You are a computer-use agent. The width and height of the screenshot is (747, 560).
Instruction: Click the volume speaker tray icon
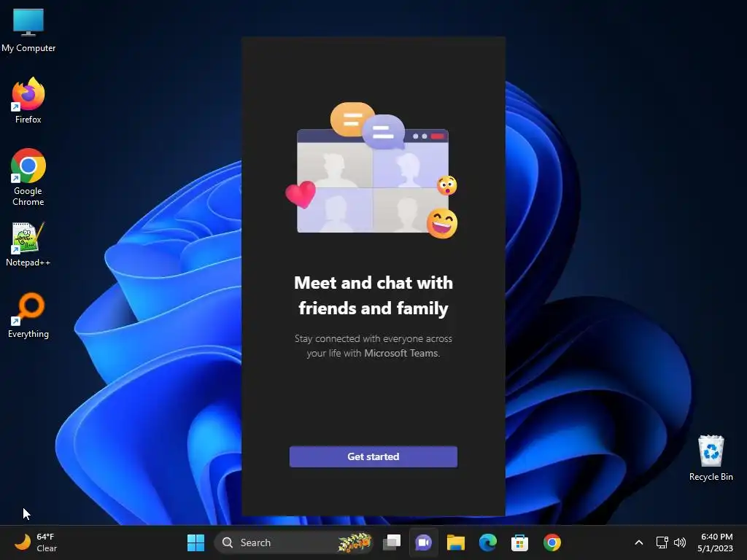click(x=680, y=542)
